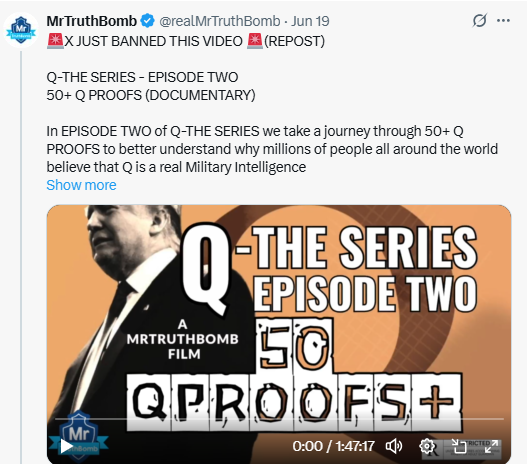Expand video to fullscreen
527x464 pixels.
click(491, 446)
